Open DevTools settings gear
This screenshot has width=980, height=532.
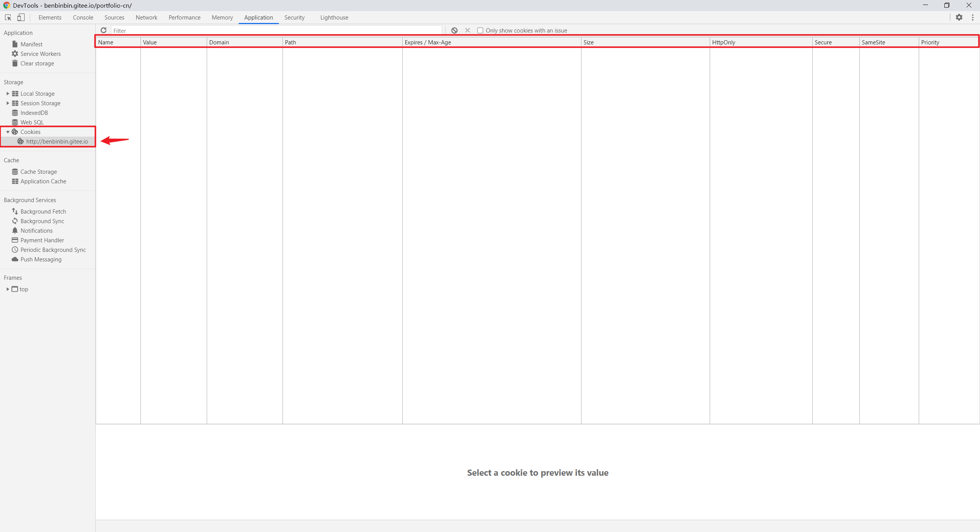click(x=959, y=18)
